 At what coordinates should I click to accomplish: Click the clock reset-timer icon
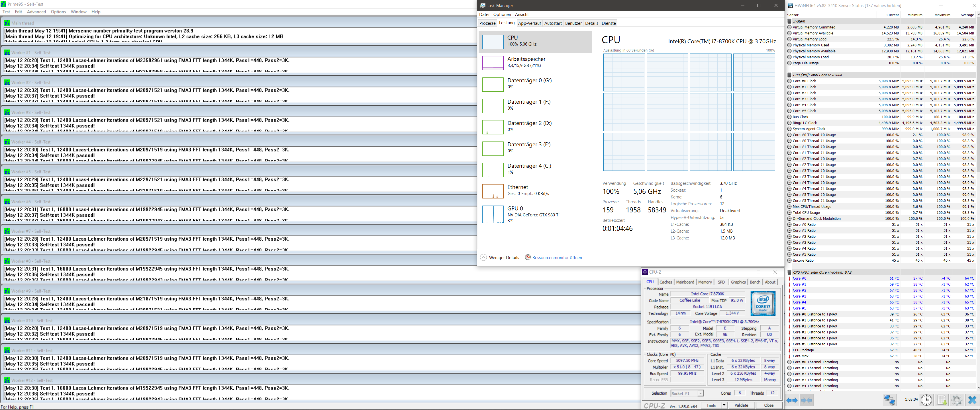(926, 400)
